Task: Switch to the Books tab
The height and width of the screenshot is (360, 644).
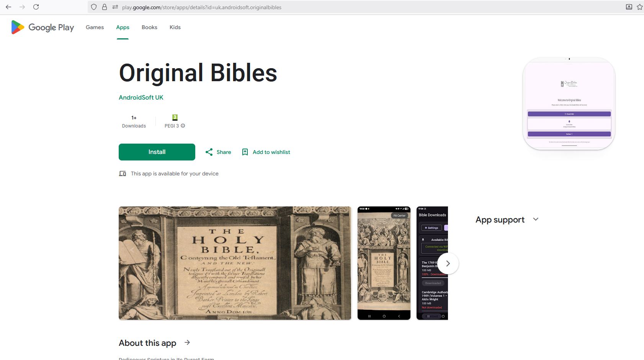Action: (x=149, y=27)
